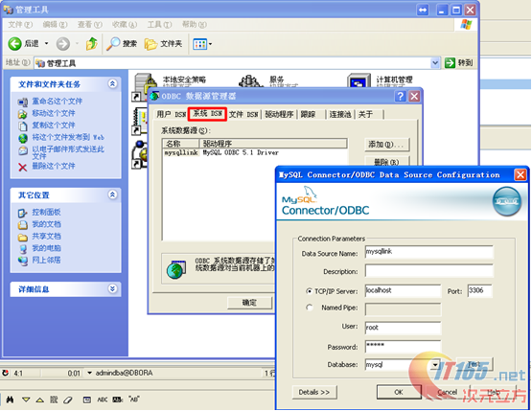
Task: Click the 名称 column header
Action: pos(181,144)
